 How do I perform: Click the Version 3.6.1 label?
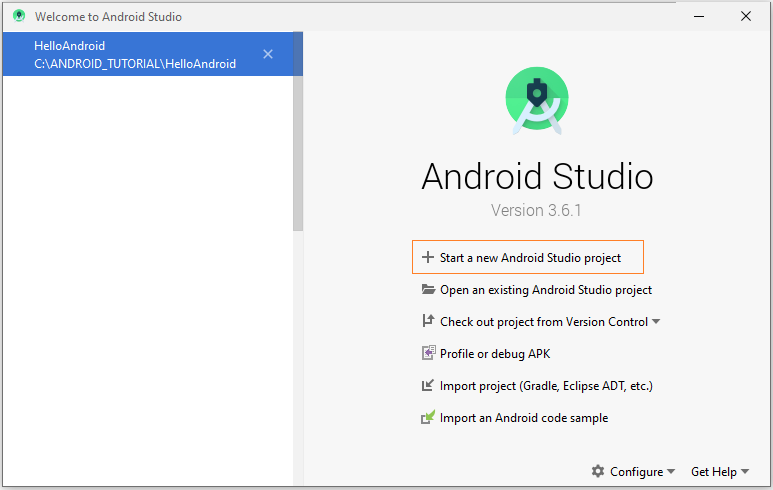pyautogui.click(x=536, y=210)
